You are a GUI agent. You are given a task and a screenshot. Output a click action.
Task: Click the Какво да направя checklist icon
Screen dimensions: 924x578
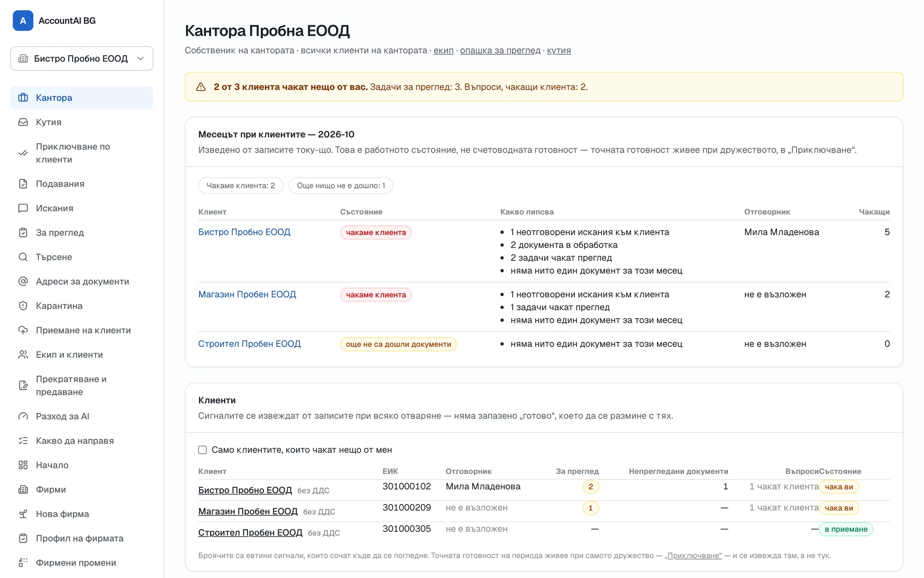23,441
